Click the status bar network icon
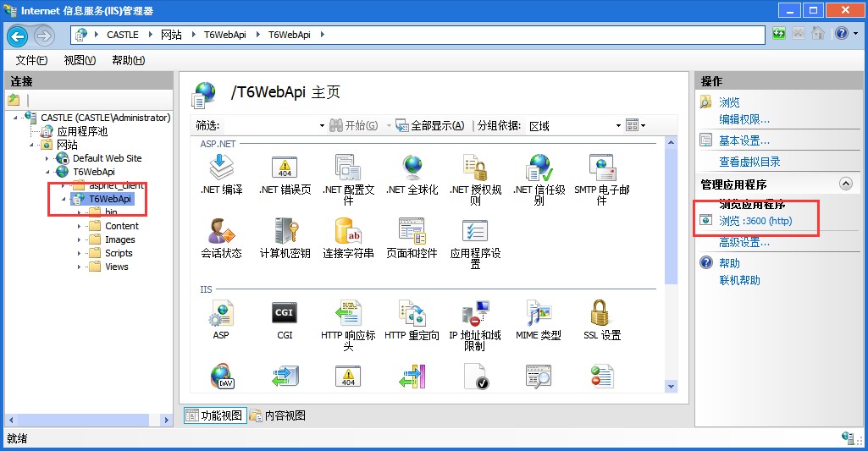Viewport: 868px width, 451px height. (849, 438)
